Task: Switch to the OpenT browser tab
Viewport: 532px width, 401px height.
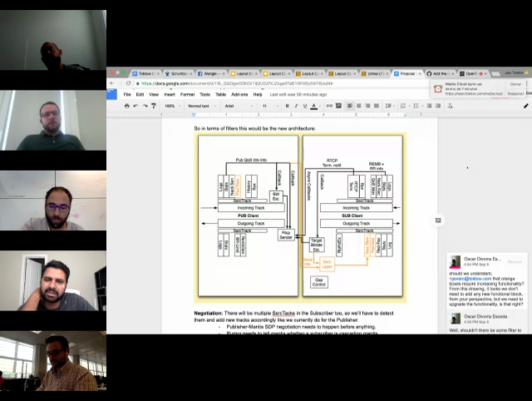Action: pyautogui.click(x=473, y=73)
